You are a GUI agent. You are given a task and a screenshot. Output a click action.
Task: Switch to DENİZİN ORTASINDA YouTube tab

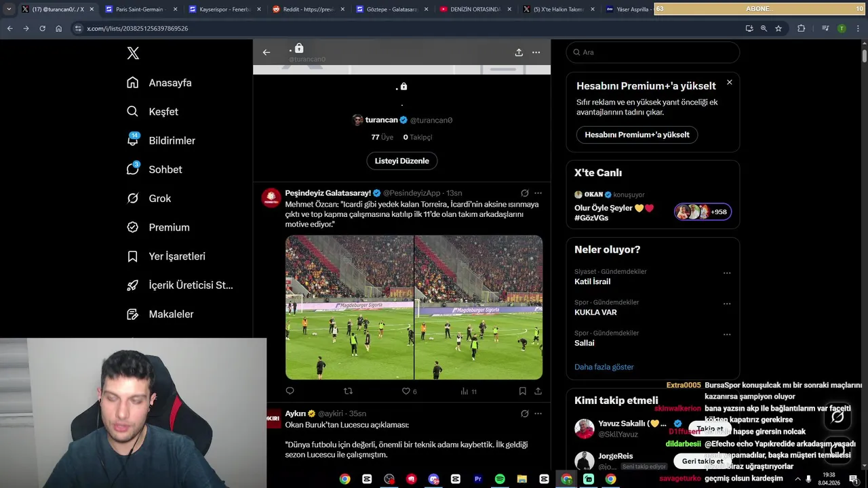pyautogui.click(x=475, y=9)
